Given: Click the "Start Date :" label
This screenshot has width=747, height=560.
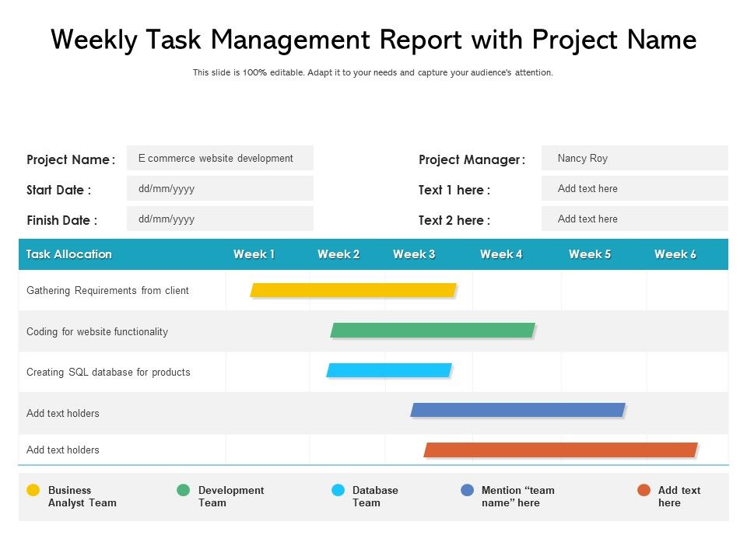Looking at the screenshot, I should click(x=58, y=190).
